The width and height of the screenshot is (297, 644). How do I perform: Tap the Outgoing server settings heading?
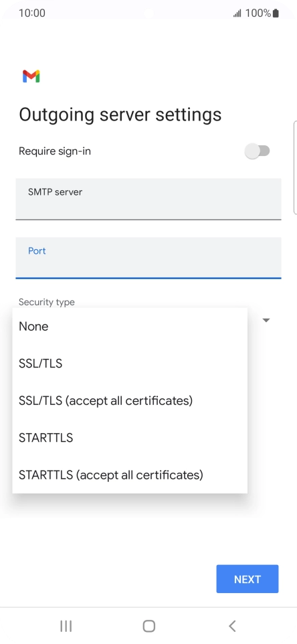point(120,114)
